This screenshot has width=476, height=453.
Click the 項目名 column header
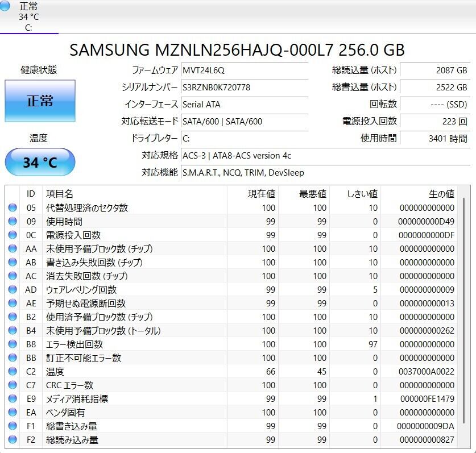(60, 194)
